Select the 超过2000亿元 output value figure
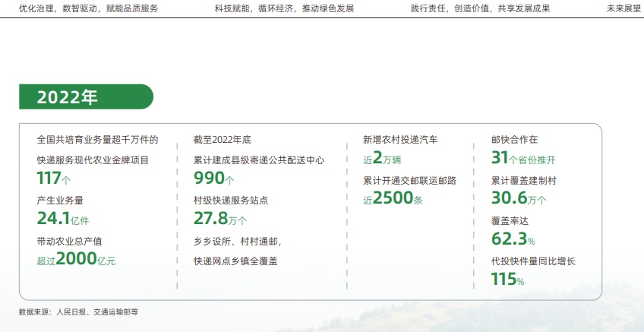The image size is (644, 332). click(76, 260)
